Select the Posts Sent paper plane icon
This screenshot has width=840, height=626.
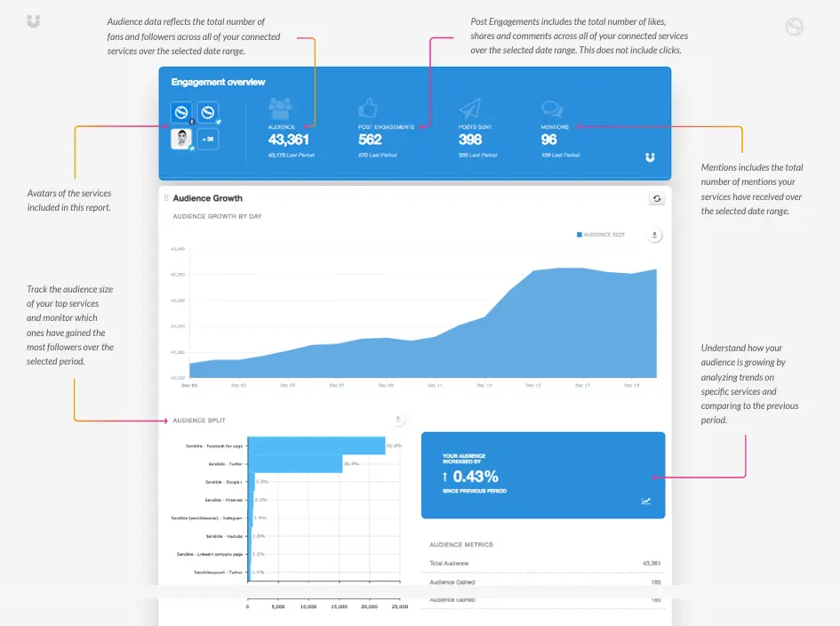469,108
